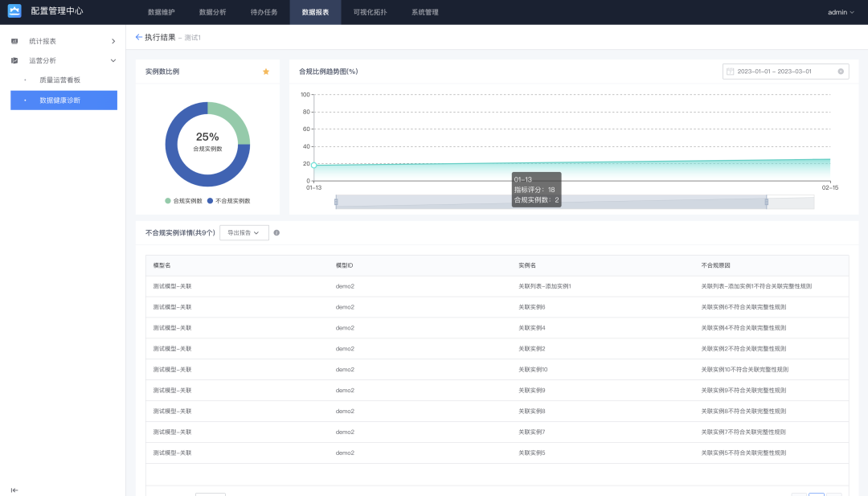
Task: Click the 25% donut chart center
Action: coord(207,144)
